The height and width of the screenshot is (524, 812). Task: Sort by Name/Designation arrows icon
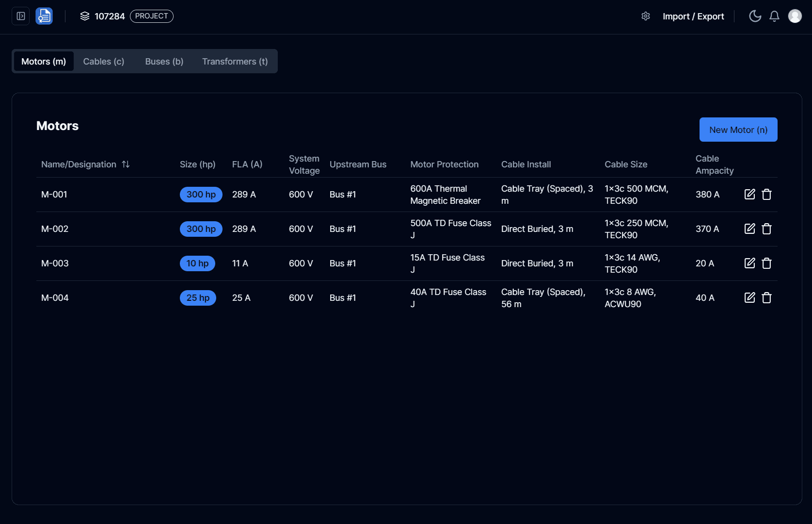tap(126, 164)
